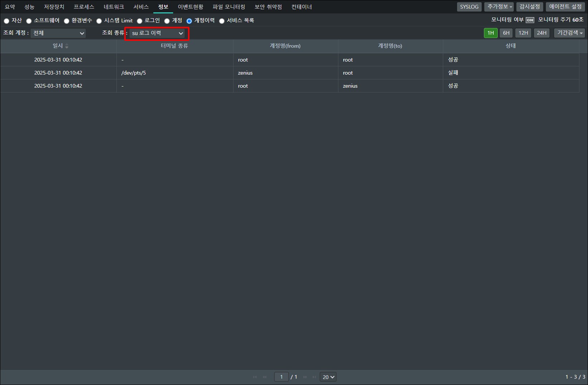
Task: Choose the 로그인 radio option
Action: tap(140, 21)
